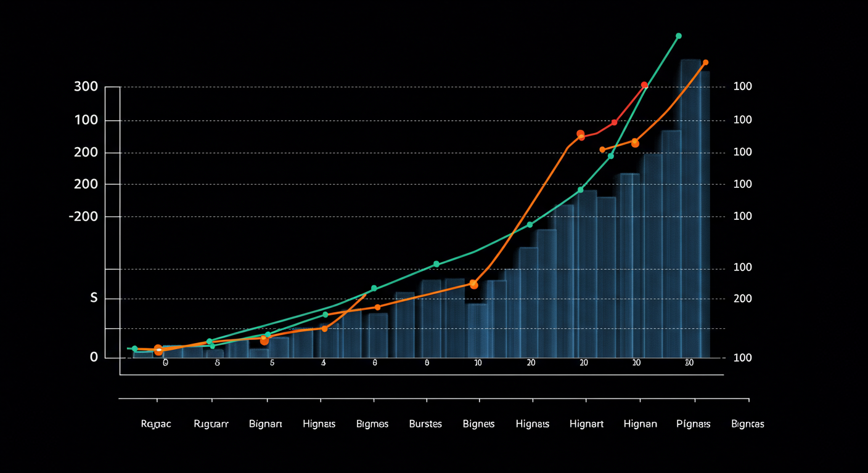Select the lower red data point
This screenshot has height=473, width=868.
coord(614,123)
